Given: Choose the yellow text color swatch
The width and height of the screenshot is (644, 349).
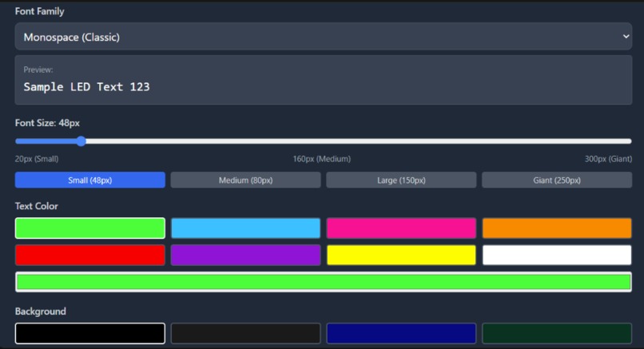Looking at the screenshot, I should point(401,255).
